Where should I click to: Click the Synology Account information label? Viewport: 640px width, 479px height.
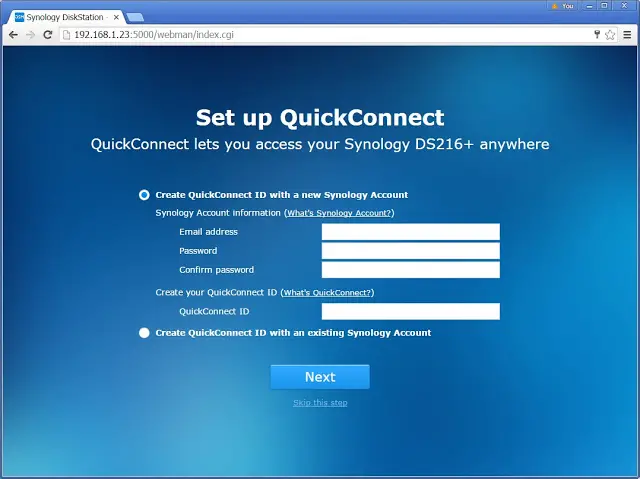click(218, 213)
